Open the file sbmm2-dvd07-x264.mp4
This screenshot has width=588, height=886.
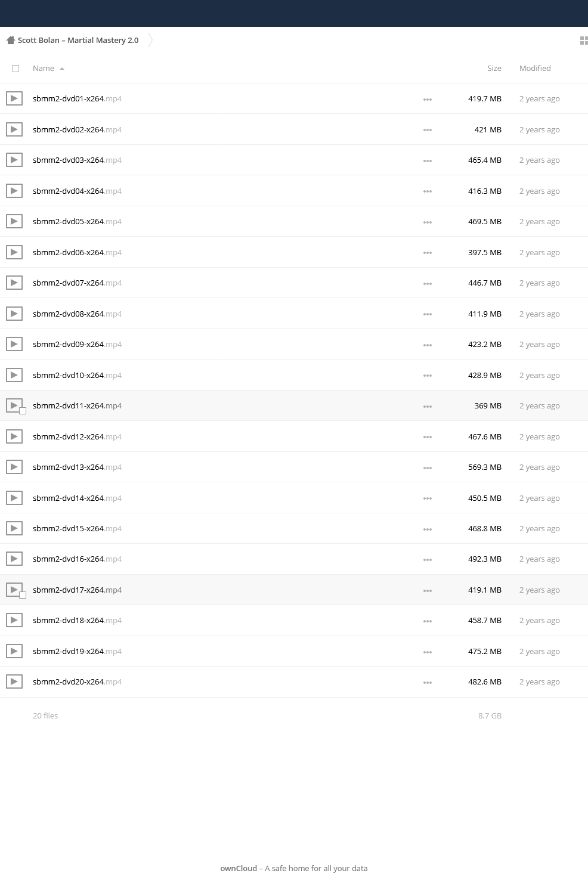pyautogui.click(x=77, y=283)
